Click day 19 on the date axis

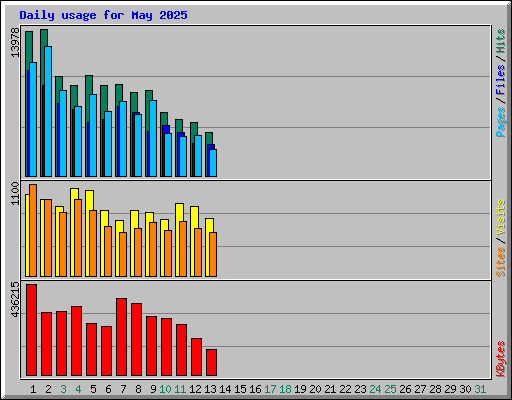pyautogui.click(x=300, y=389)
